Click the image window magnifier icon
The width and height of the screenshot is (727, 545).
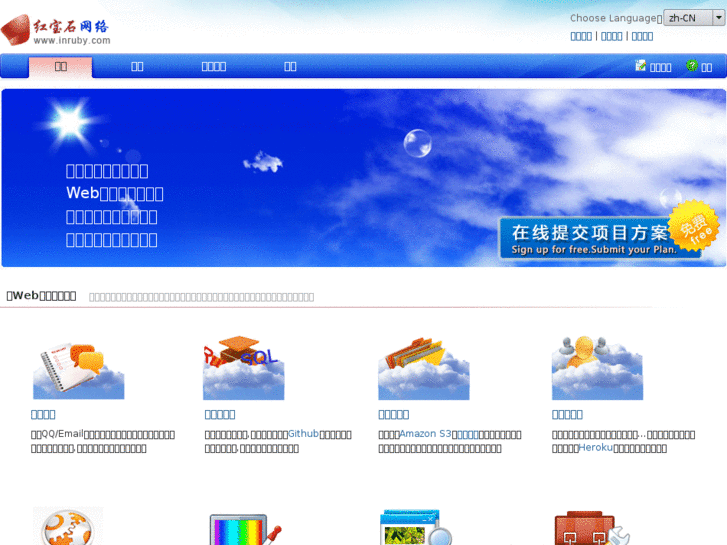coord(416,527)
